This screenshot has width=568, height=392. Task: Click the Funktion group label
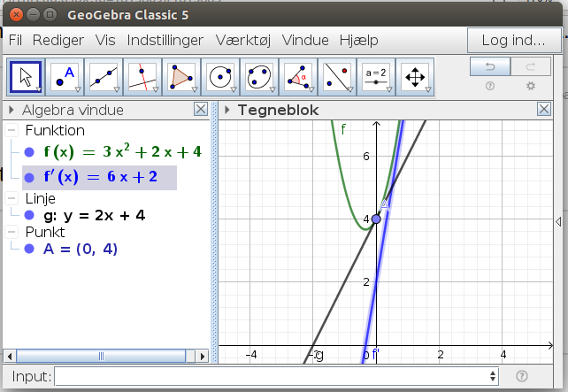[55, 130]
